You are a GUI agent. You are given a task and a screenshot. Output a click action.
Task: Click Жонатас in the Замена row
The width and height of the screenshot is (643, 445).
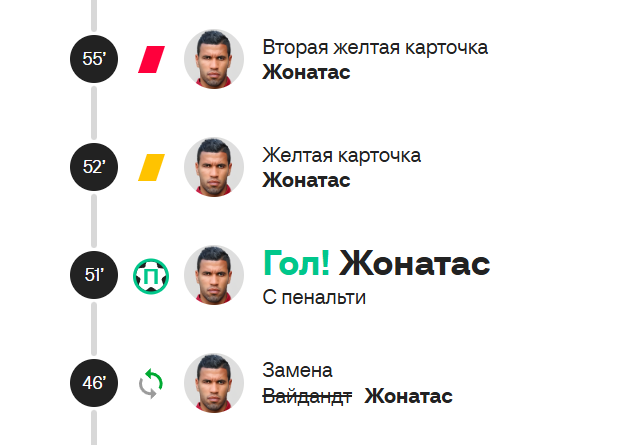(408, 396)
